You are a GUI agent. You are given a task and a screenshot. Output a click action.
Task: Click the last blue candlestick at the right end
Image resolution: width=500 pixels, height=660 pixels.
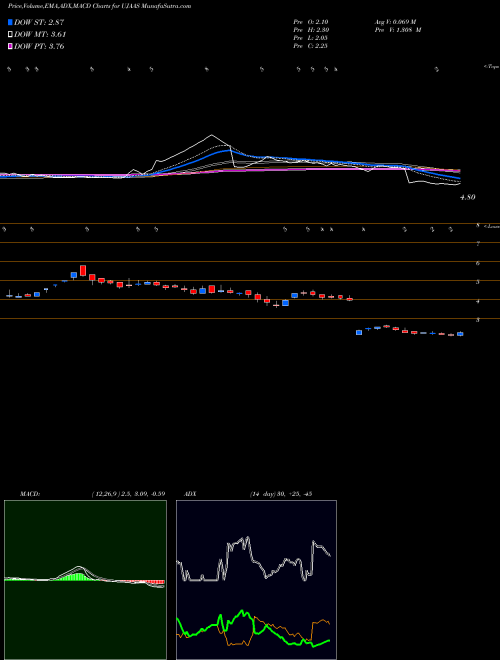(x=460, y=334)
